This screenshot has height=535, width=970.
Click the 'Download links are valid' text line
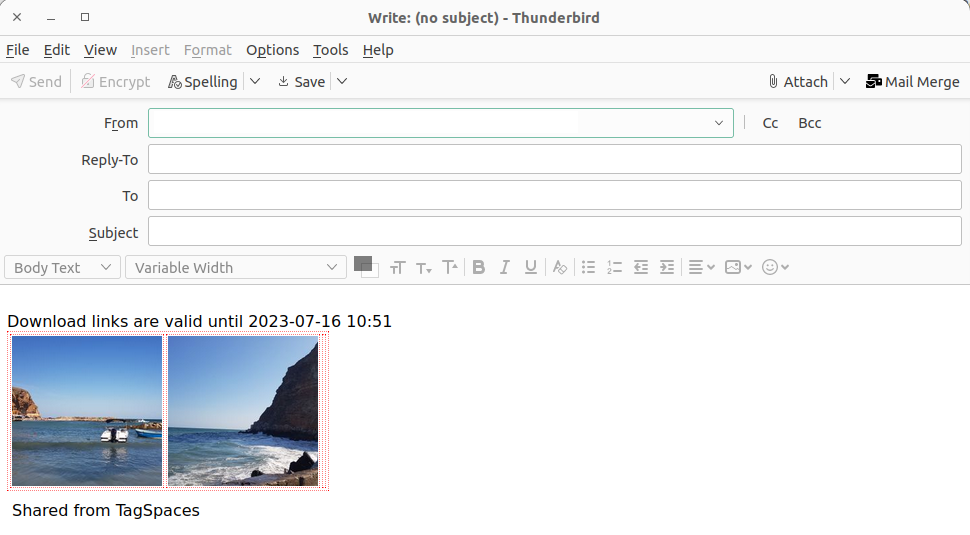[x=199, y=322]
